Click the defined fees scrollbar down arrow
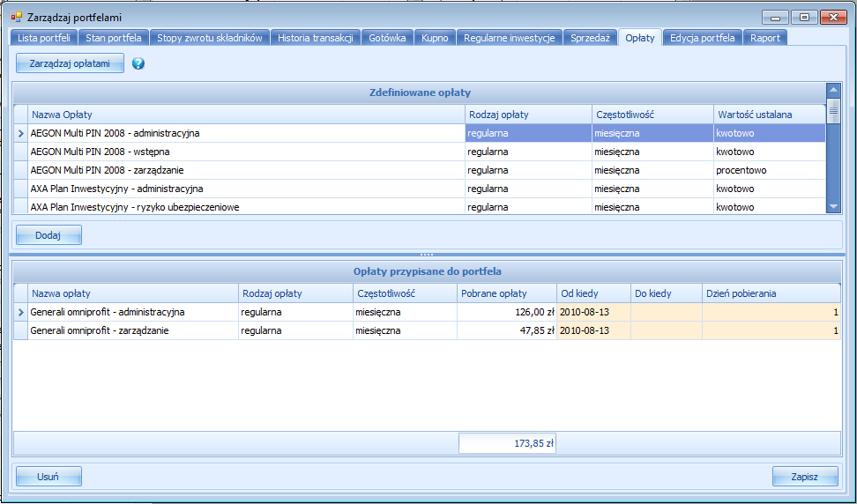 pyautogui.click(x=833, y=206)
